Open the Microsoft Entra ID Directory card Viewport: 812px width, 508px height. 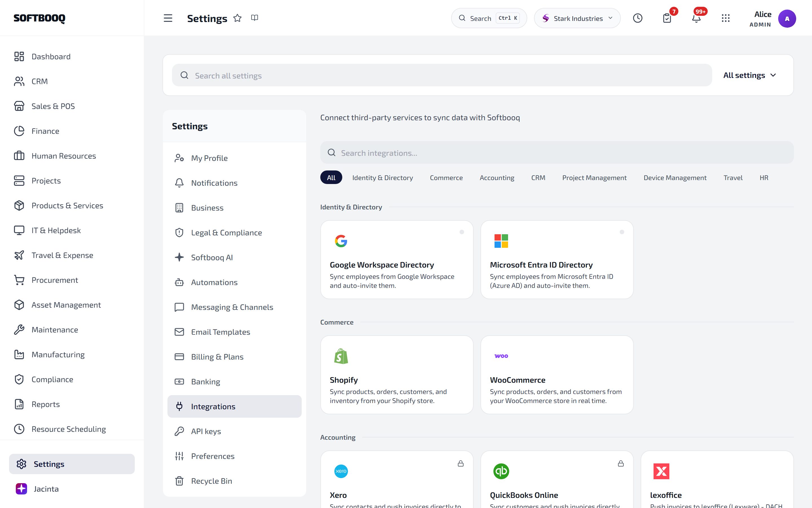tap(557, 259)
